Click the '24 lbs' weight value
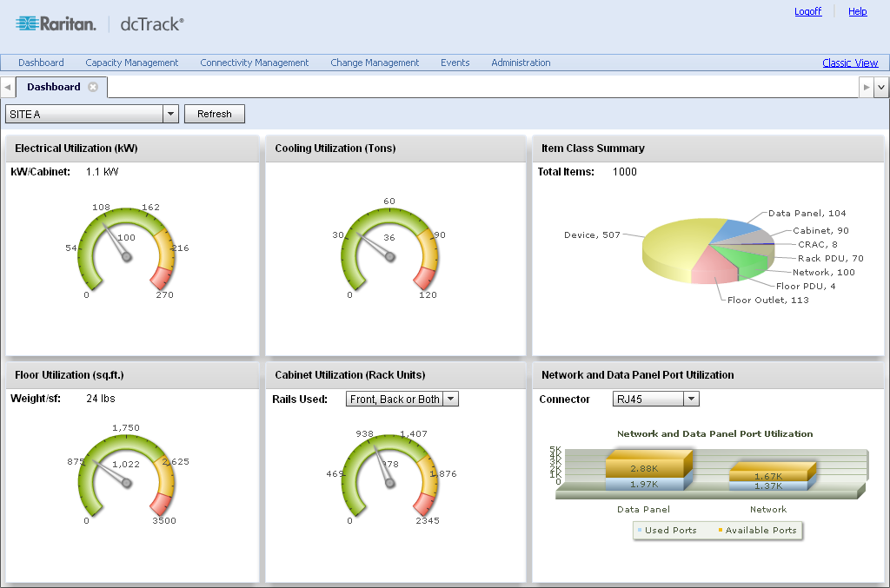Screen dimensions: 890x588 101,399
